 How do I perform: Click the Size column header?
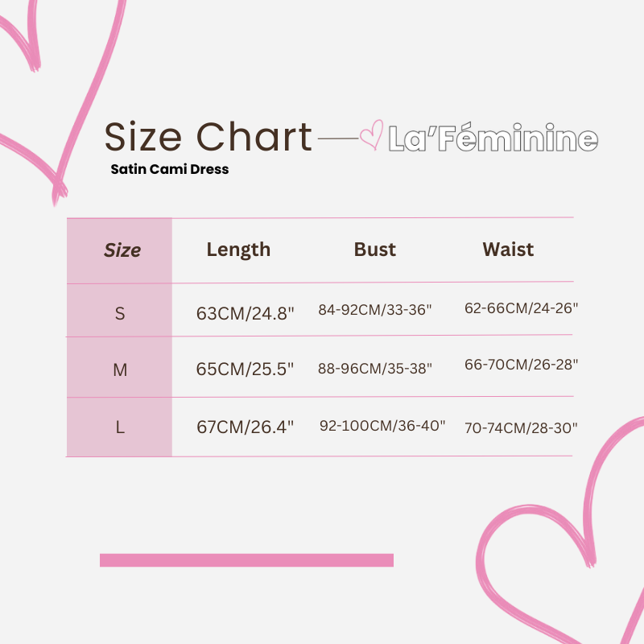(x=122, y=250)
